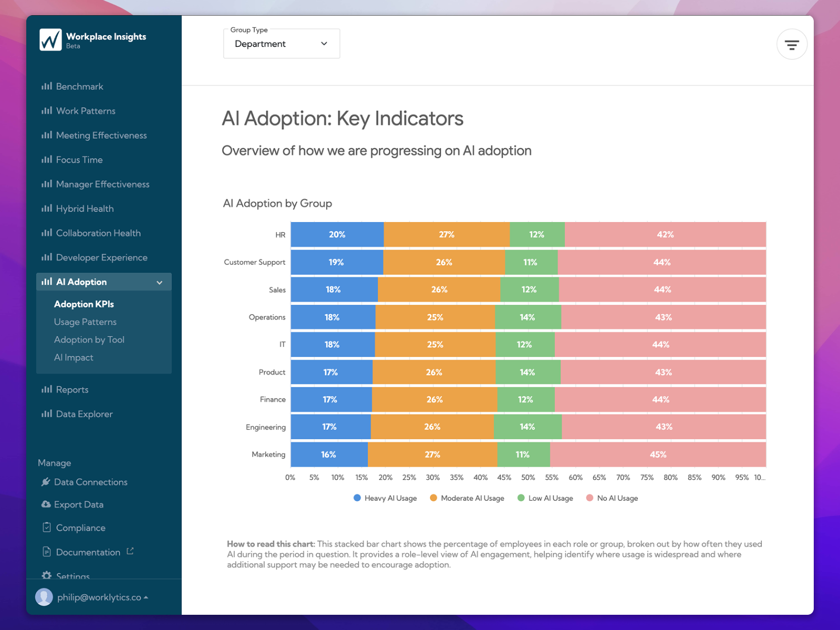The height and width of the screenshot is (630, 840).
Task: Click the Documentation external link icon
Action: [x=130, y=551]
